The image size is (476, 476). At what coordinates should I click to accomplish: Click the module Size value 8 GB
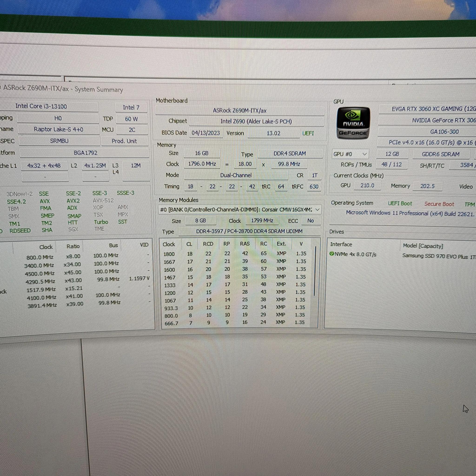coord(201,221)
